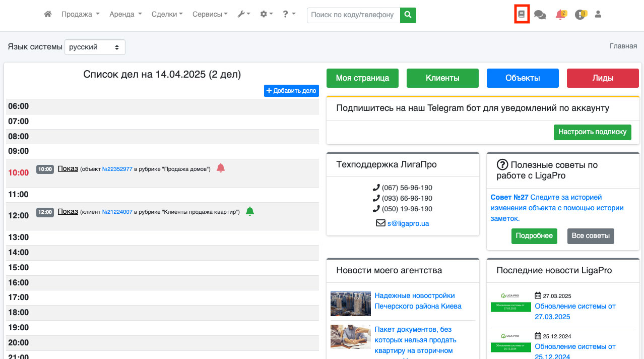
Task: Toggle green bell on 12:00 showing
Action: click(x=249, y=211)
